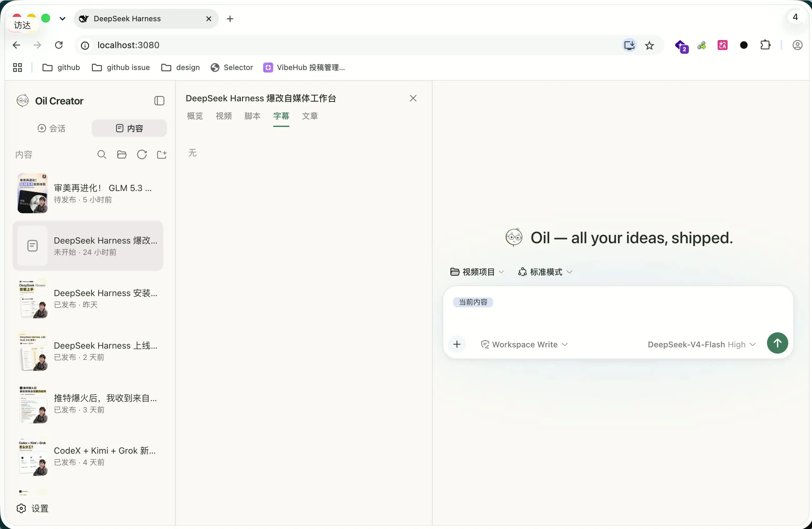Open the Selector bookmark
The height and width of the screenshot is (529, 812).
pos(232,68)
